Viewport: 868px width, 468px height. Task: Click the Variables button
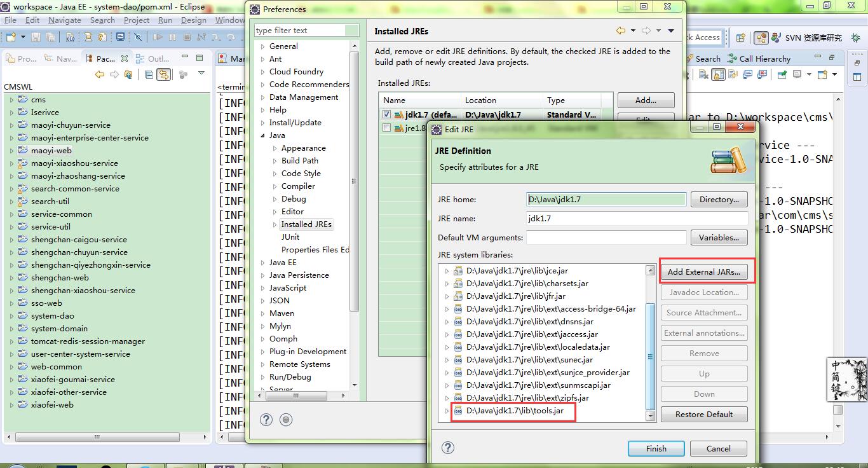coord(719,237)
